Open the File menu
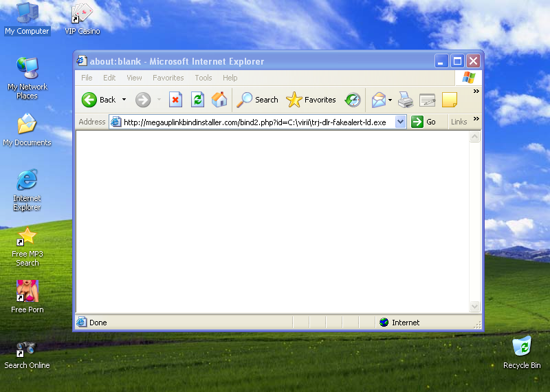The height and width of the screenshot is (392, 550). point(87,78)
